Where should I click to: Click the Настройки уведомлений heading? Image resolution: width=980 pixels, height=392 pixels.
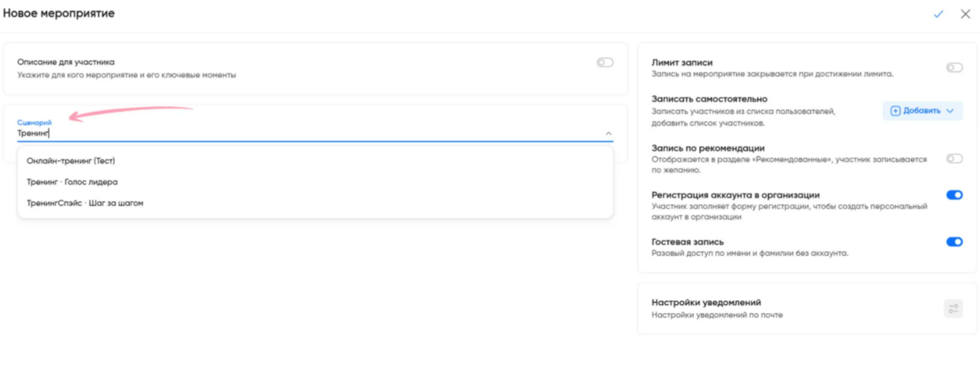click(705, 303)
